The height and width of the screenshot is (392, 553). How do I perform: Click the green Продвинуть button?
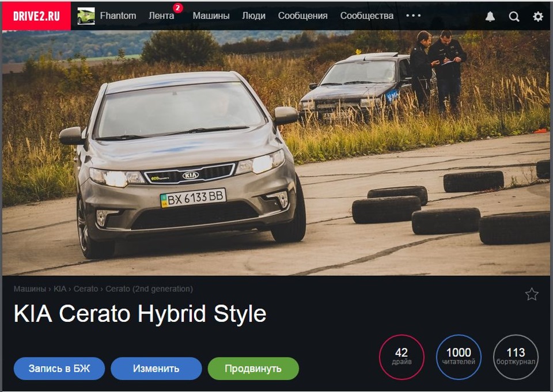(253, 368)
